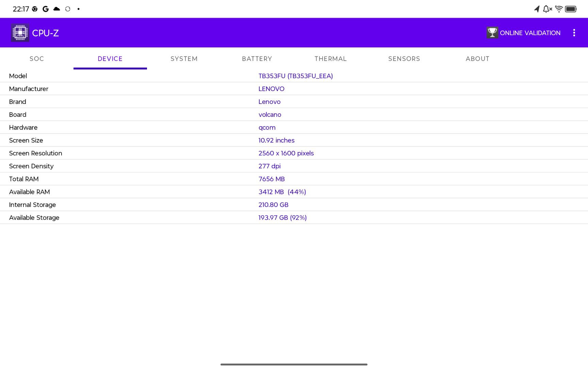
Task: Tap the Brand row label
Action: pos(17,102)
